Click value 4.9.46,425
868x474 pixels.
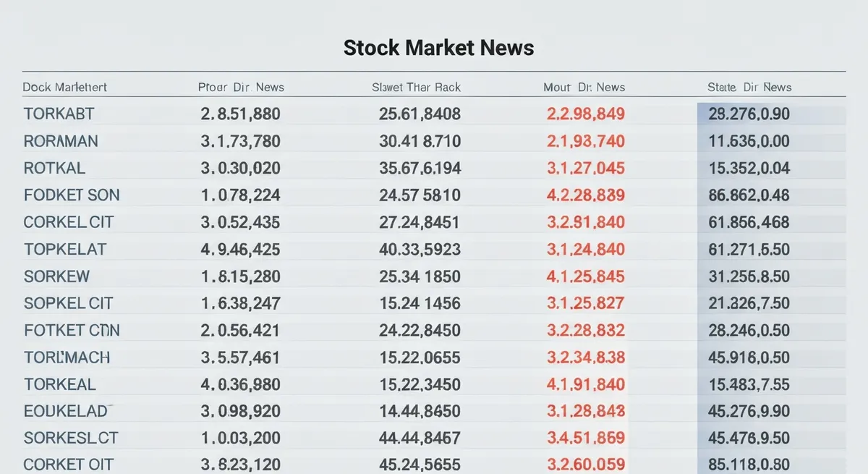coord(240,250)
